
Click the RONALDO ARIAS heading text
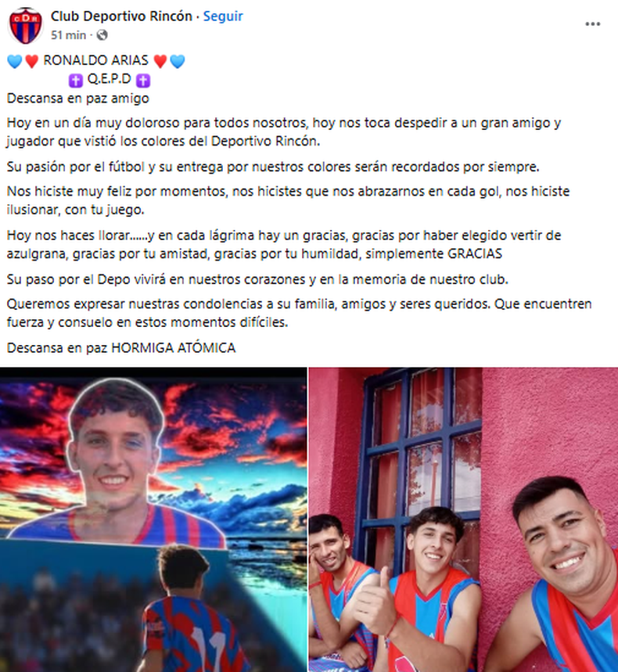(x=96, y=60)
